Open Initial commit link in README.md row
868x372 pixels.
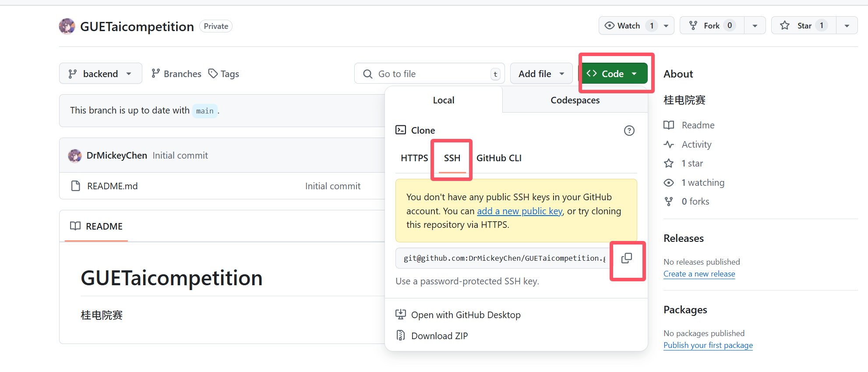333,186
